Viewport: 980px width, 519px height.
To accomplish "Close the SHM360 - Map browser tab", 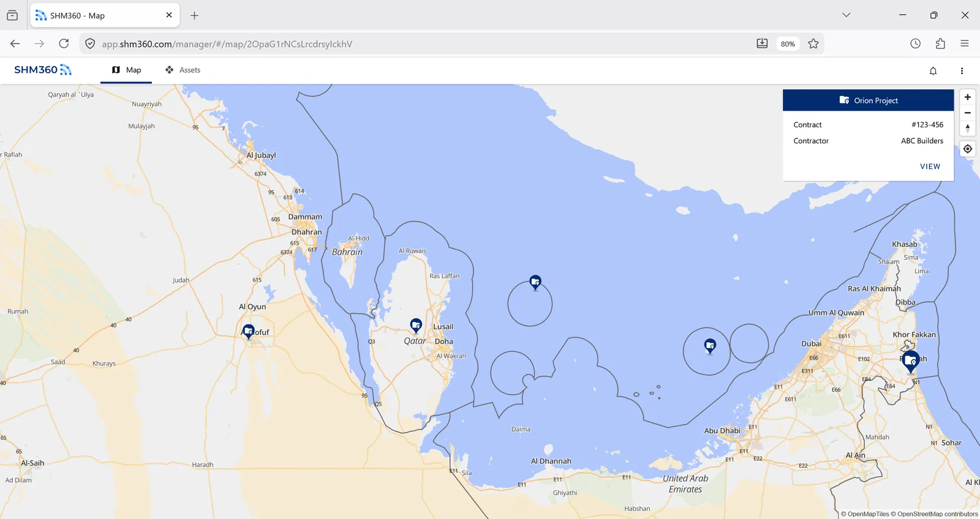I will point(169,15).
